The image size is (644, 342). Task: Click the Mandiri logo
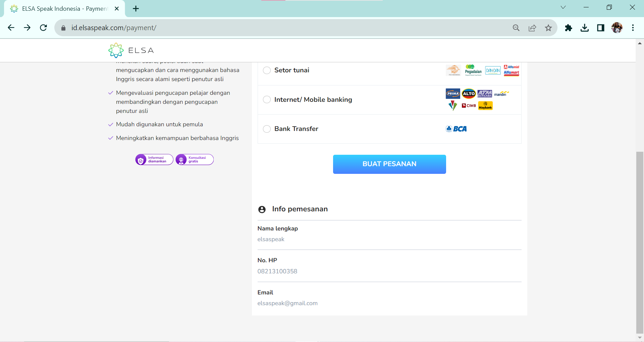click(501, 94)
